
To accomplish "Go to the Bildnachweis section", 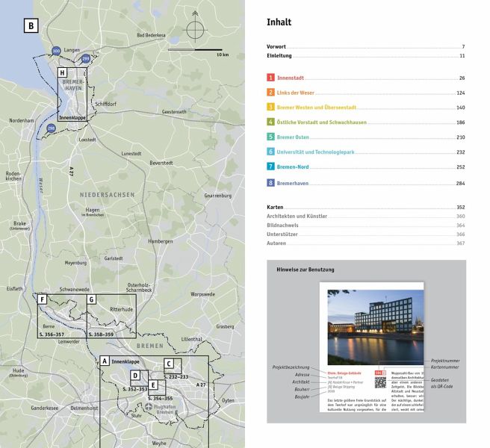I will (282, 225).
